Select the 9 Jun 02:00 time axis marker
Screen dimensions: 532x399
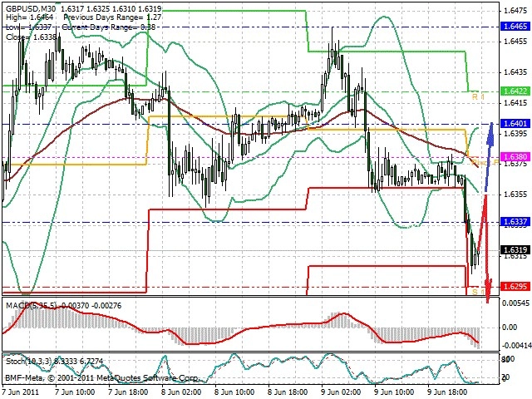point(342,392)
